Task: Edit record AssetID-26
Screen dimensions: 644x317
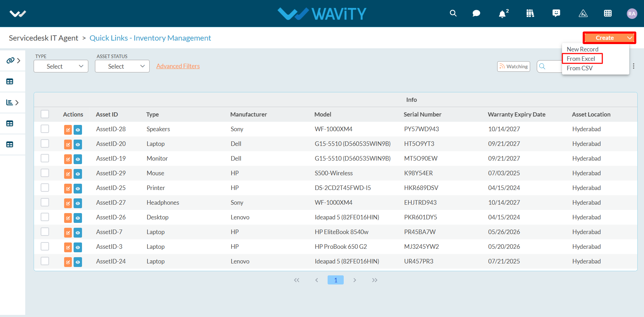Action: click(68, 218)
